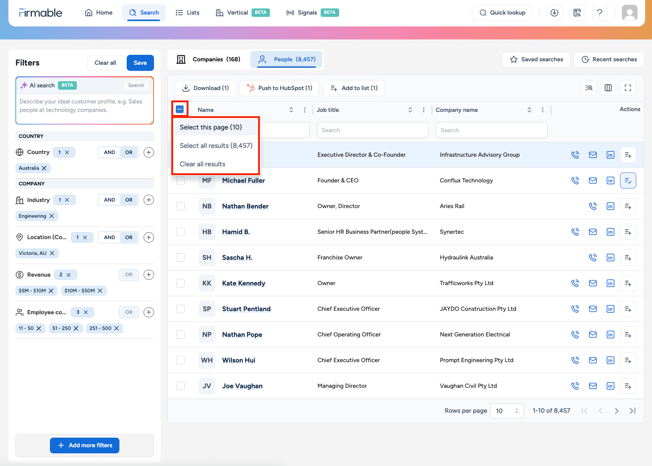Click email icon for Wilson Hui
This screenshot has height=466, width=652.
593,360
